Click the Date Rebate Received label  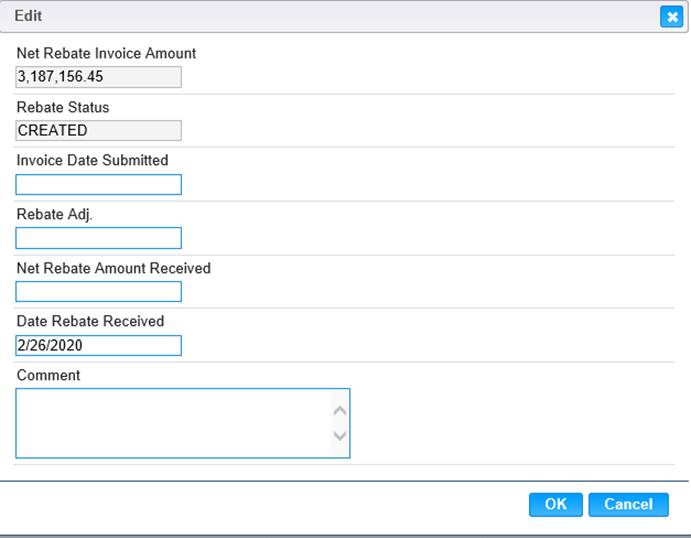pyautogui.click(x=90, y=321)
